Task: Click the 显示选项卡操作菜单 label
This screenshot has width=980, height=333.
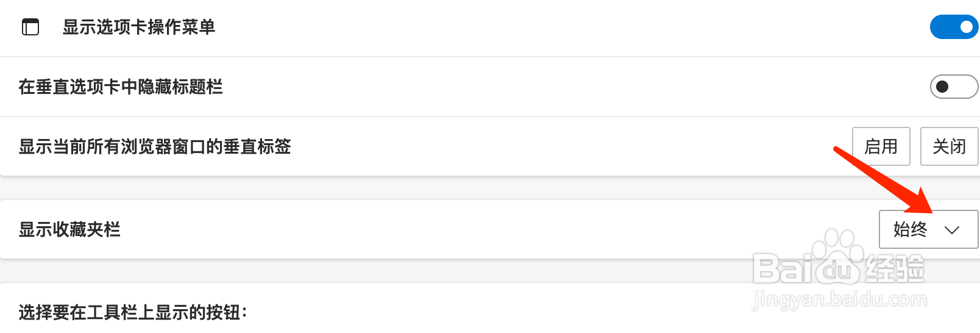Action: click(x=139, y=27)
